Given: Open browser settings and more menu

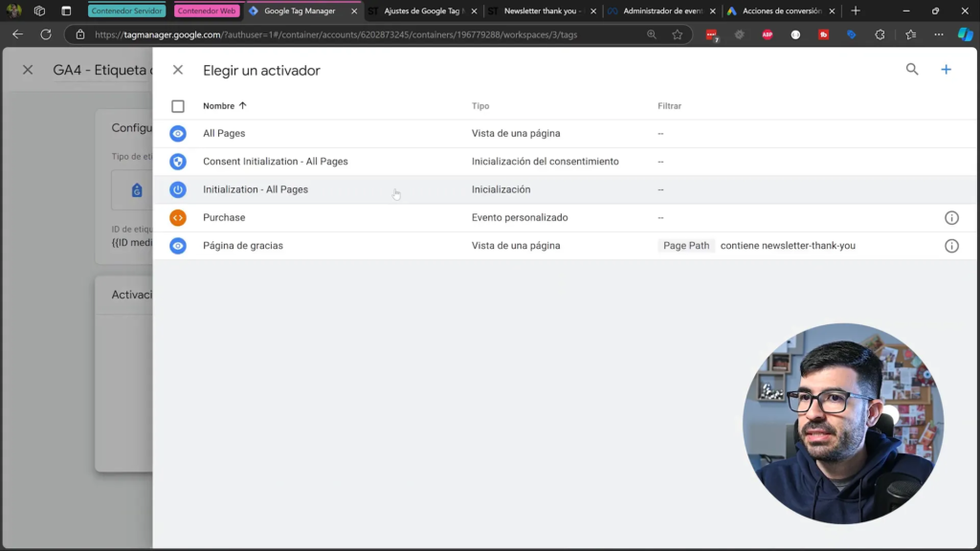Looking at the screenshot, I should [x=939, y=35].
